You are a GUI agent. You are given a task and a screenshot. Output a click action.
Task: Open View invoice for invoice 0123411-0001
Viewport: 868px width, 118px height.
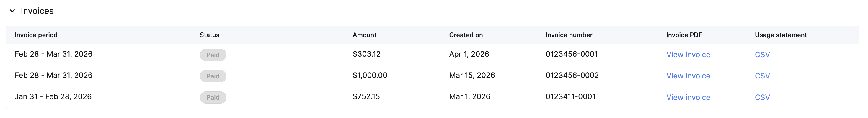coord(688,97)
